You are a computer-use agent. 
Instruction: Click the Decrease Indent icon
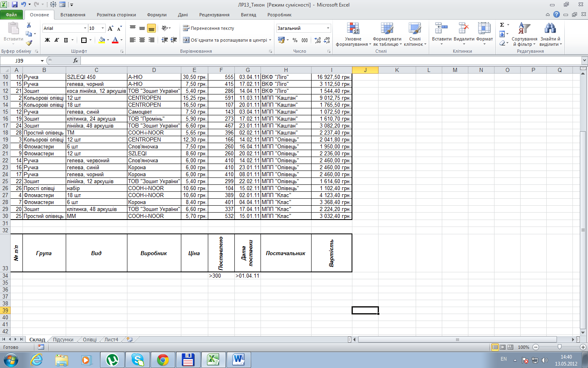[x=165, y=40]
